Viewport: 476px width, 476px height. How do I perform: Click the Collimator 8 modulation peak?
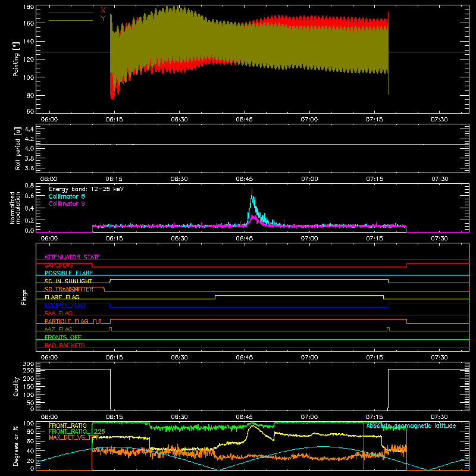point(252,190)
